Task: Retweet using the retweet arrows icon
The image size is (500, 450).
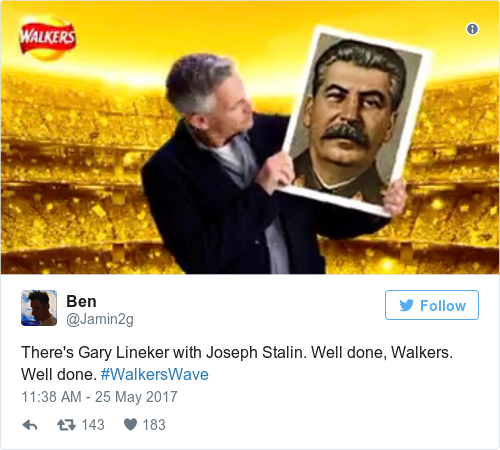Action: tap(66, 425)
